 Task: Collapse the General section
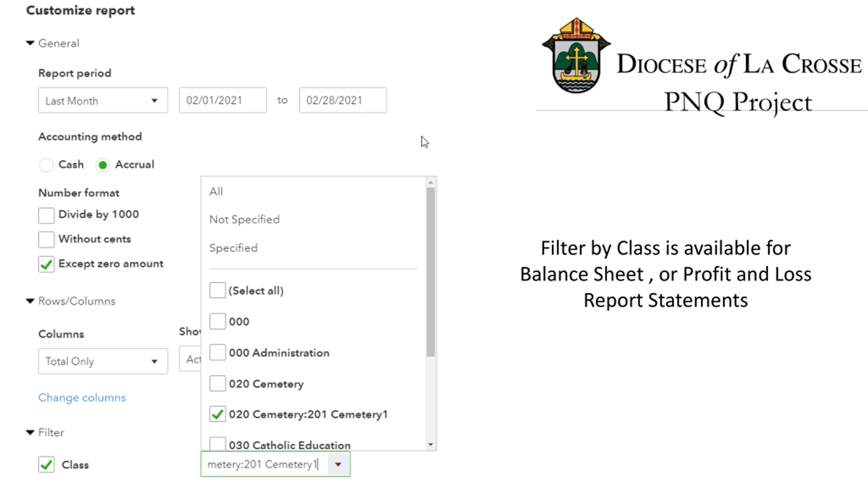coord(31,43)
